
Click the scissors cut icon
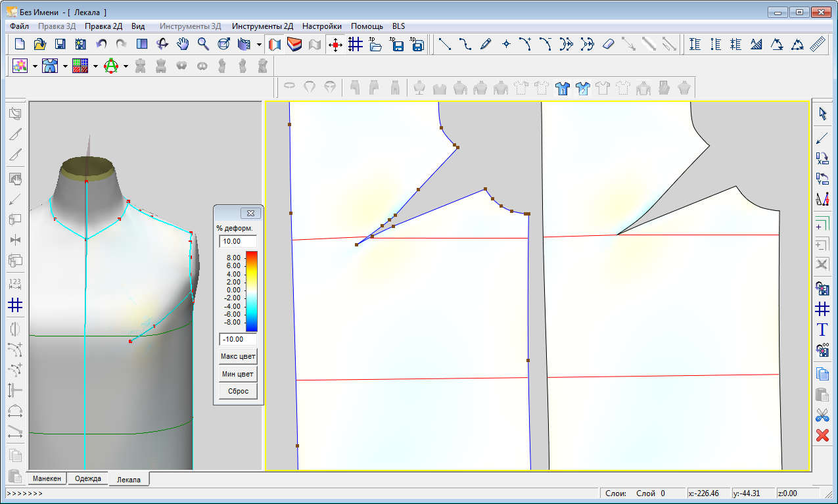822,415
